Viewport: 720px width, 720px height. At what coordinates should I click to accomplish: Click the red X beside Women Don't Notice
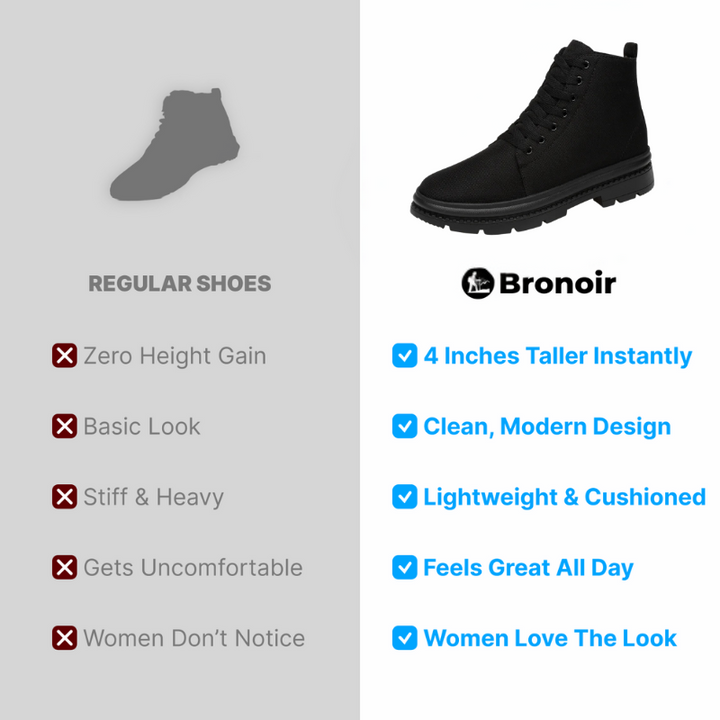click(64, 638)
